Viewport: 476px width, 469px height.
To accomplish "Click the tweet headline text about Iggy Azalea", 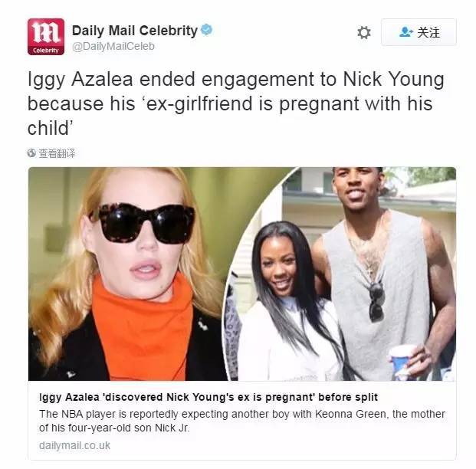I will coord(235,103).
